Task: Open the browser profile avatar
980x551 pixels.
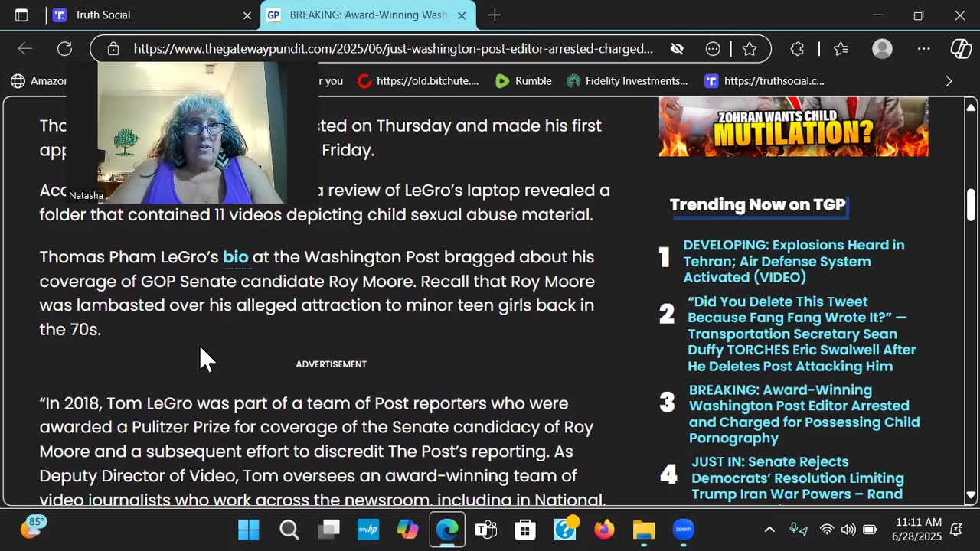Action: tap(883, 49)
